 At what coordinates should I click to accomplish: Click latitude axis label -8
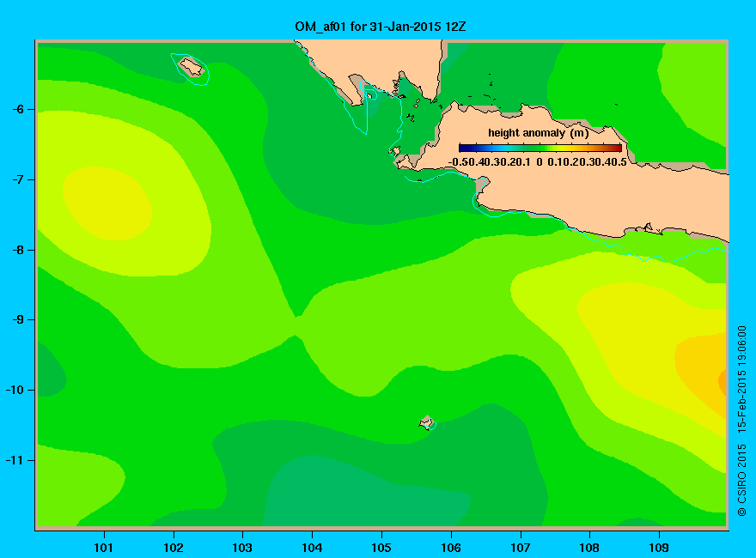[18, 250]
